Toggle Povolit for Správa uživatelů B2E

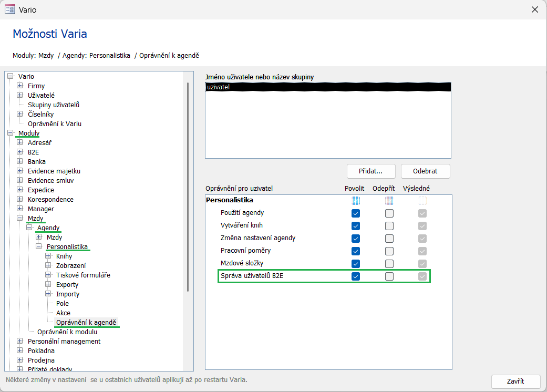[356, 276]
